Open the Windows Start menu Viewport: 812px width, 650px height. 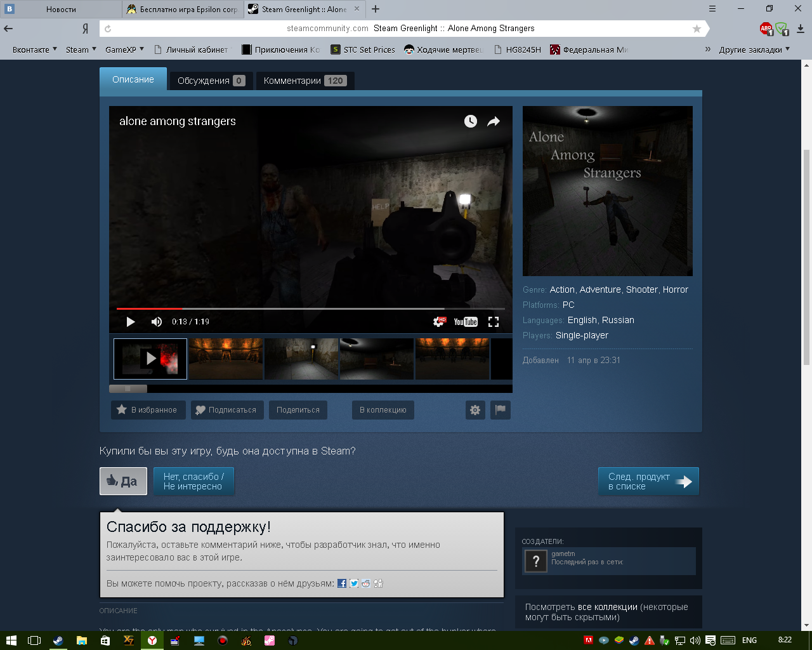(11, 640)
